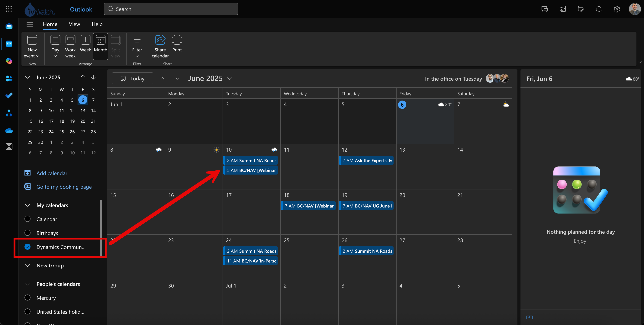This screenshot has height=325, width=644.
Task: Open OneDrive cloud icon in sidebar
Action: (x=9, y=130)
